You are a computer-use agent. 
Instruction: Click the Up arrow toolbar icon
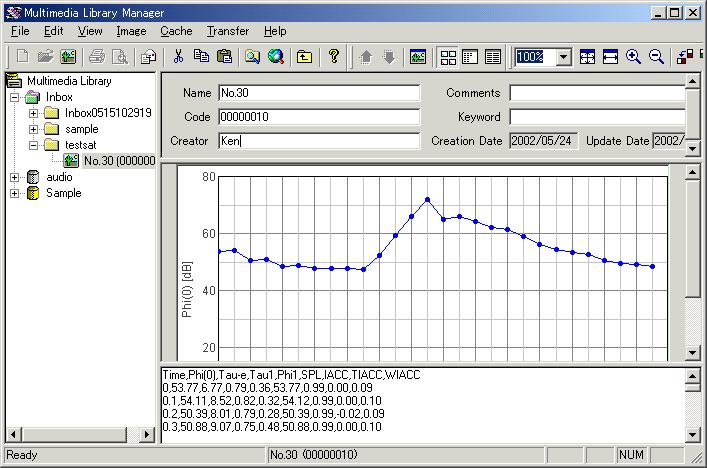tap(366, 57)
